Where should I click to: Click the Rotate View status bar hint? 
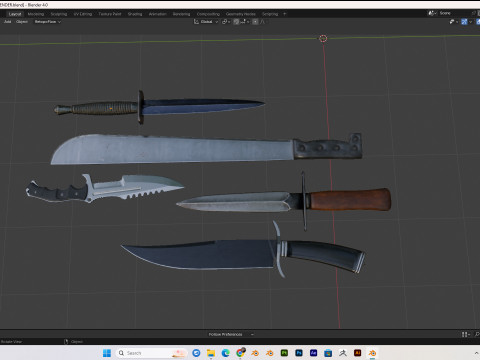click(x=11, y=342)
